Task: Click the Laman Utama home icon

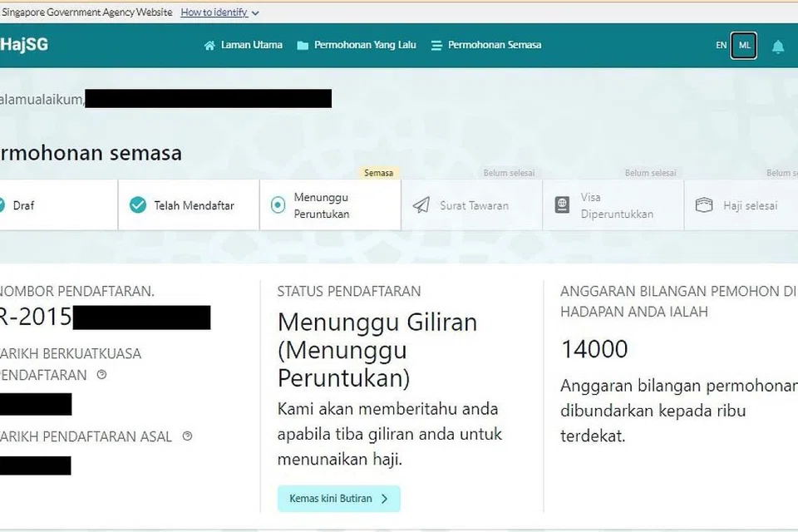Action: 209,46
